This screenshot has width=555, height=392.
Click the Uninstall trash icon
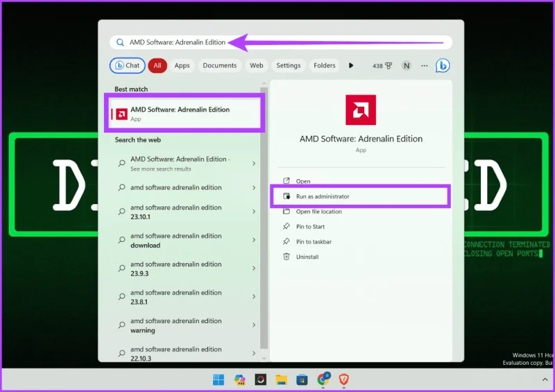point(287,257)
